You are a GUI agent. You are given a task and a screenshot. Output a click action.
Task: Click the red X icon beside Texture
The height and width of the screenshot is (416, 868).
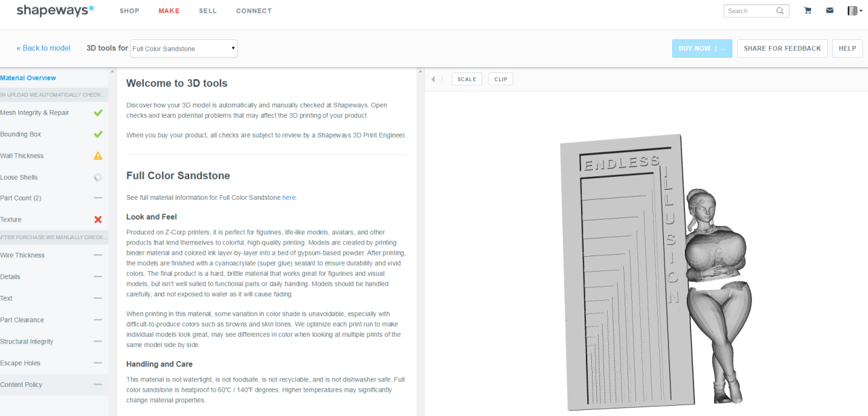[x=98, y=220]
